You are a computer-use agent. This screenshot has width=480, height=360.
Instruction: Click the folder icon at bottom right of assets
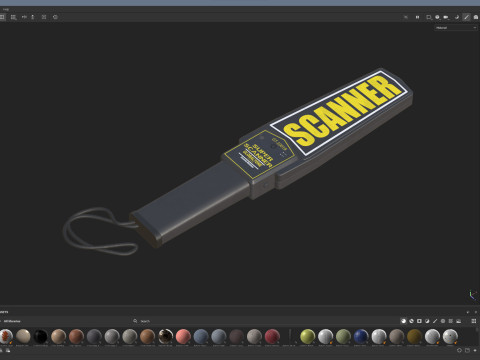click(467, 350)
